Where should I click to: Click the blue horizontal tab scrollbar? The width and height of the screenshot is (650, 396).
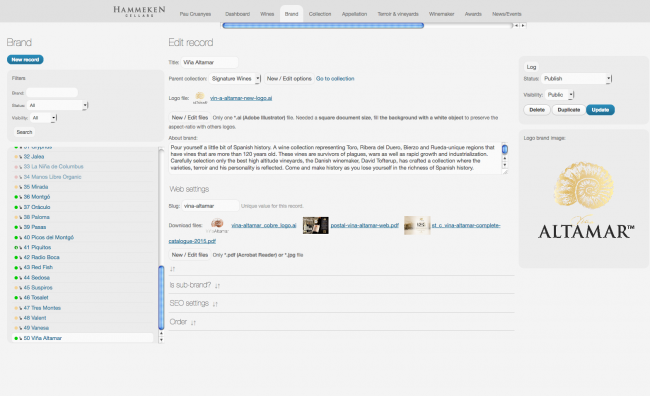click(323, 26)
